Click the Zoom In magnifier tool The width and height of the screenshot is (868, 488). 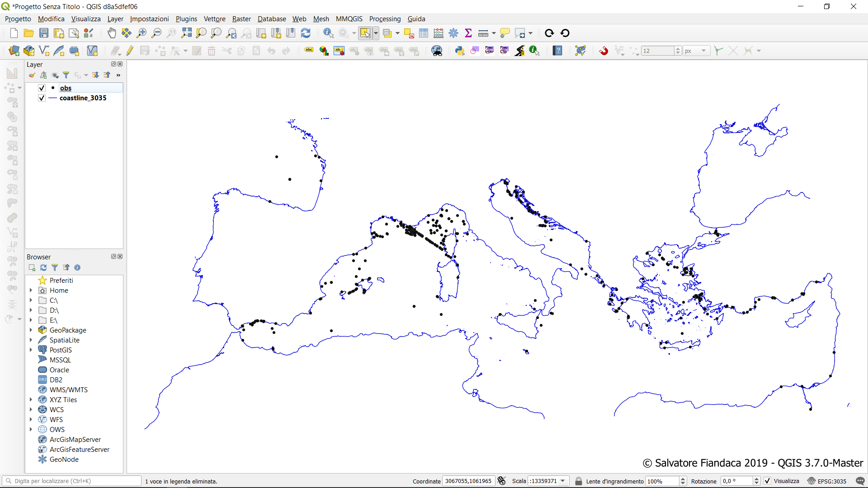[x=142, y=33]
